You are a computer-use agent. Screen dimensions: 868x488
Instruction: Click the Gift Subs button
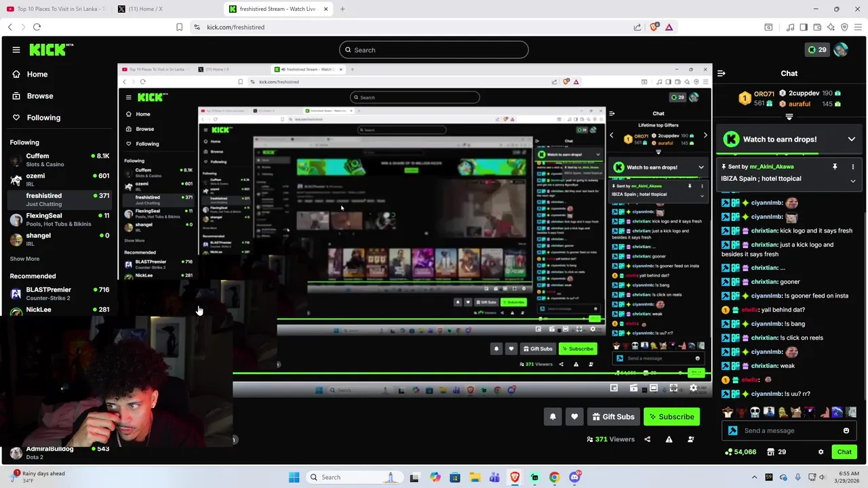pos(614,417)
